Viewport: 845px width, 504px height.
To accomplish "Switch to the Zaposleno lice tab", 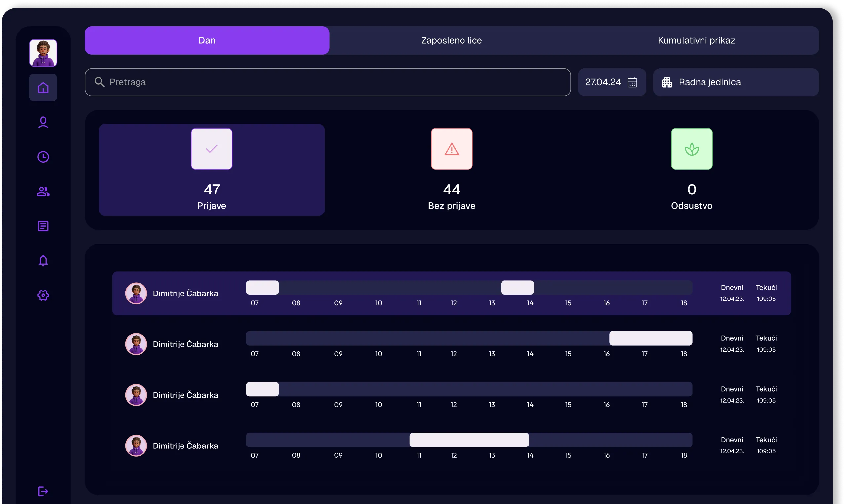I will pos(451,40).
